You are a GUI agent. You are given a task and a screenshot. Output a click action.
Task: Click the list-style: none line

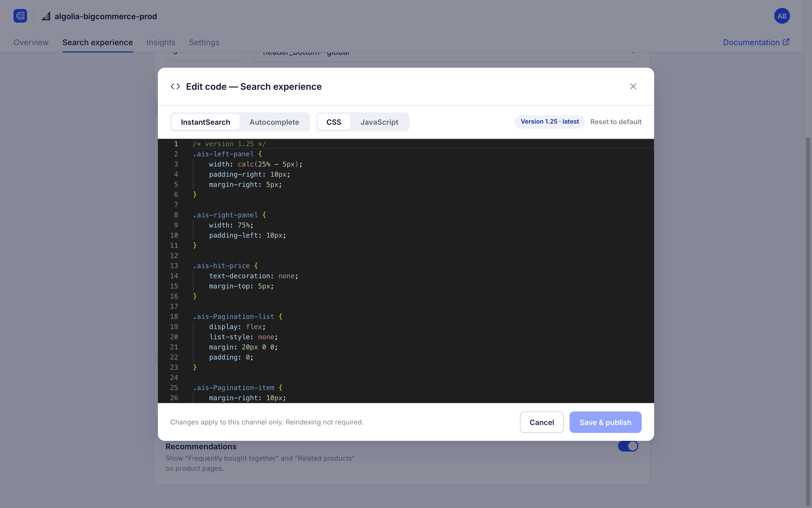point(243,337)
